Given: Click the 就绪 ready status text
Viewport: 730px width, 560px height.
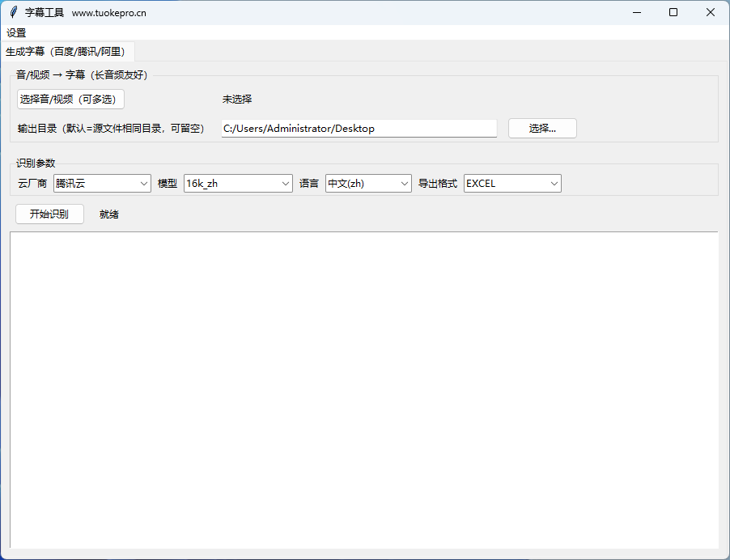Looking at the screenshot, I should pyautogui.click(x=108, y=214).
